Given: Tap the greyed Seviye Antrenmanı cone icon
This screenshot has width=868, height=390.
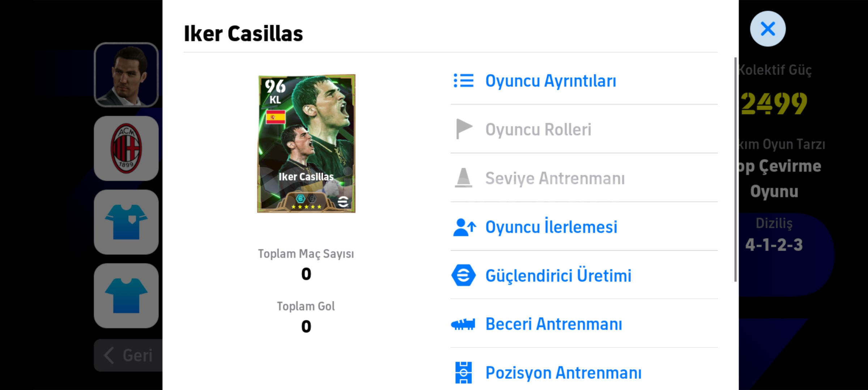Looking at the screenshot, I should (463, 178).
